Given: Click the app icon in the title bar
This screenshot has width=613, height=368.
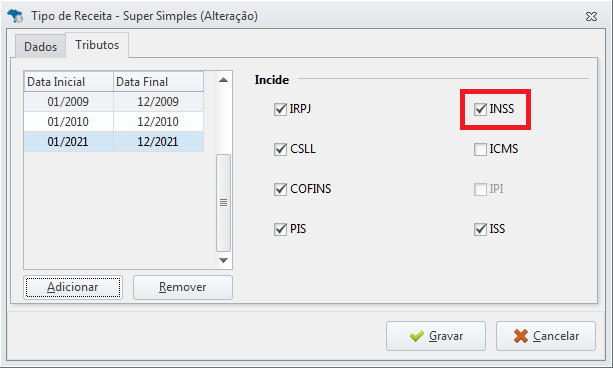Looking at the screenshot, I should (x=15, y=16).
